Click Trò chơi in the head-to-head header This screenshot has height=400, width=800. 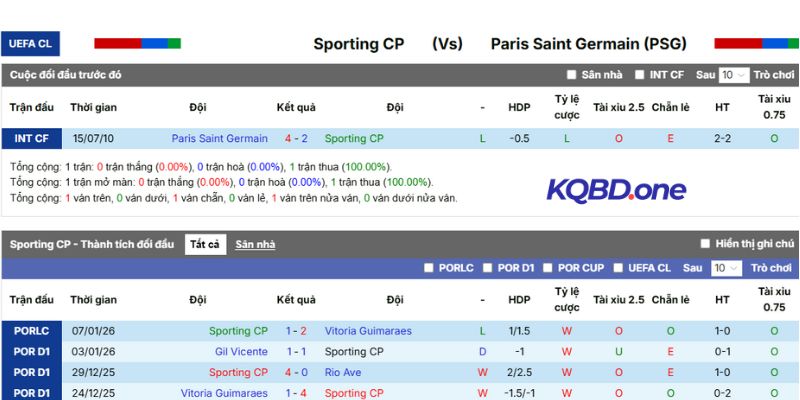coord(774,75)
